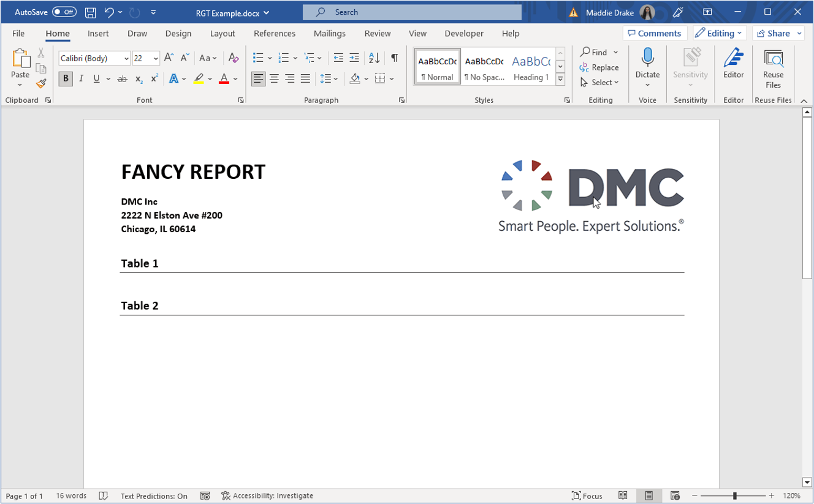Click the Undo arrow icon
The height and width of the screenshot is (504, 814).
coord(109,12)
